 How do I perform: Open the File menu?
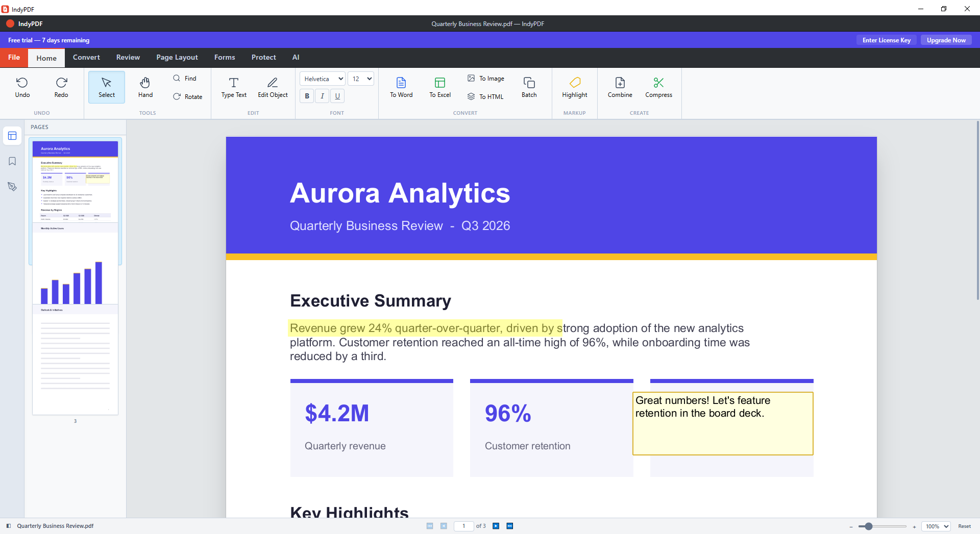pyautogui.click(x=14, y=57)
